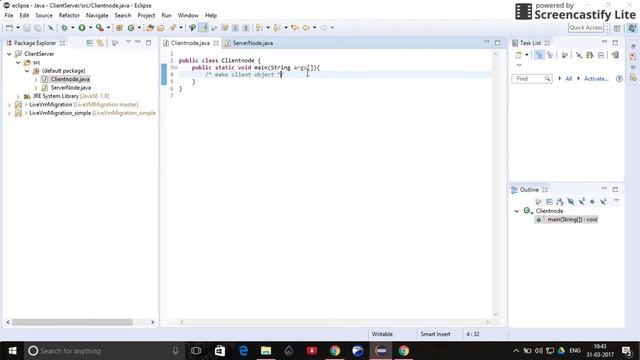Collapse the ClientServer project node

(x=9, y=54)
